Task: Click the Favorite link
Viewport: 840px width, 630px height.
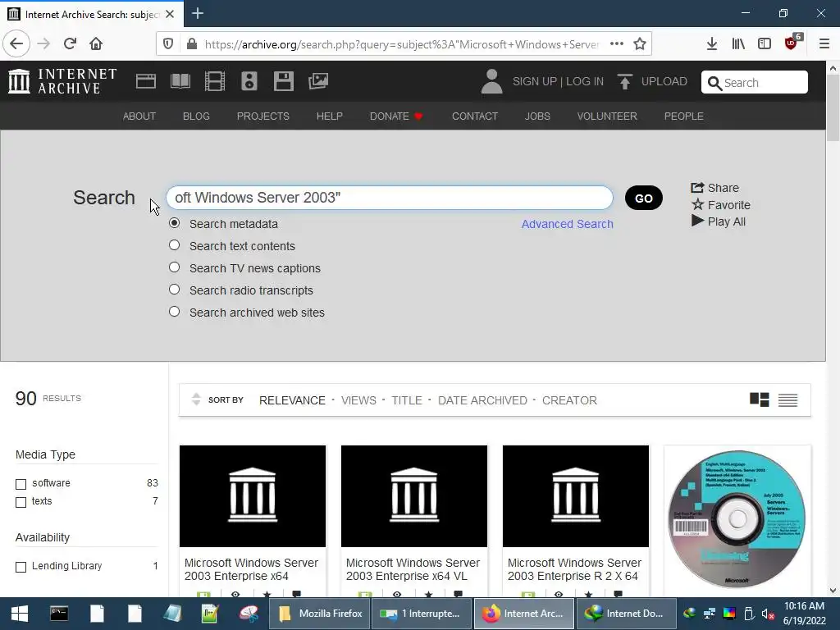Action: [x=720, y=204]
